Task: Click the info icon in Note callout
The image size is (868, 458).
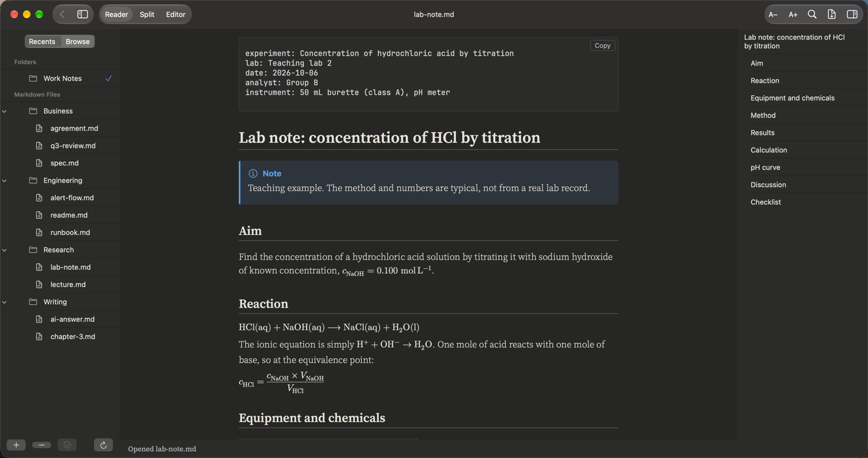Action: click(x=253, y=173)
